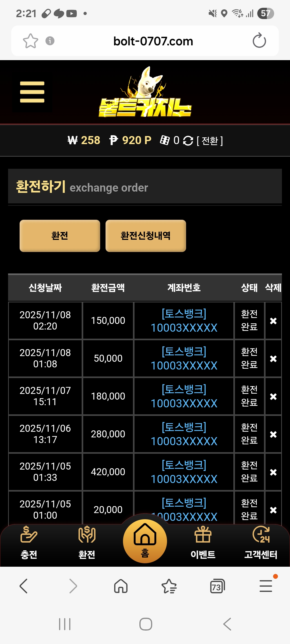The height and width of the screenshot is (644, 290).
Task: Refresh balance with sync icon
Action: (x=188, y=141)
